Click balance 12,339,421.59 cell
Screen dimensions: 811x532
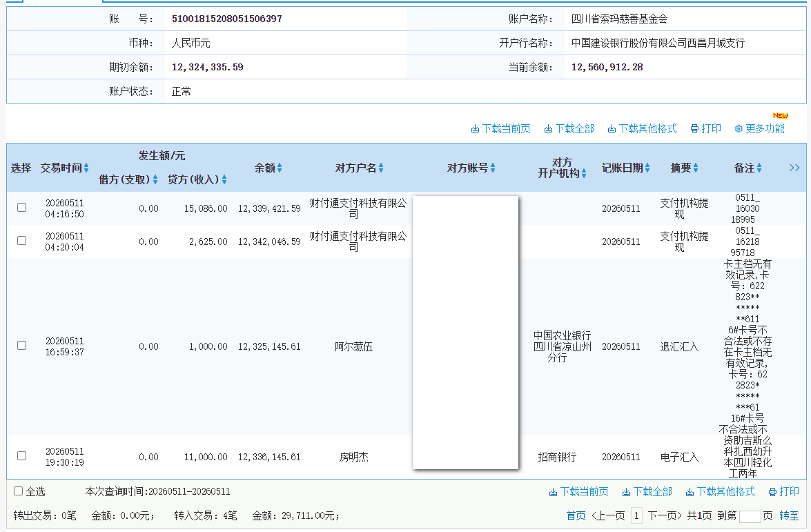point(269,208)
